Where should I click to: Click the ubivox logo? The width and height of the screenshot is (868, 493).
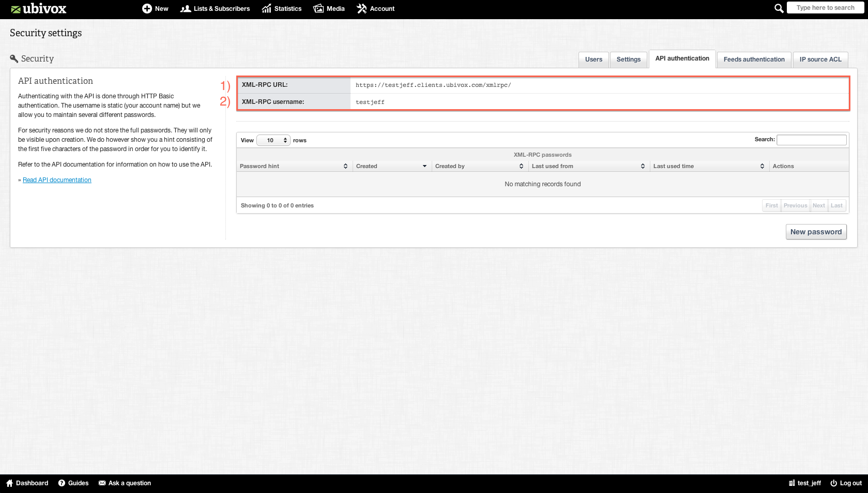coord(39,8)
